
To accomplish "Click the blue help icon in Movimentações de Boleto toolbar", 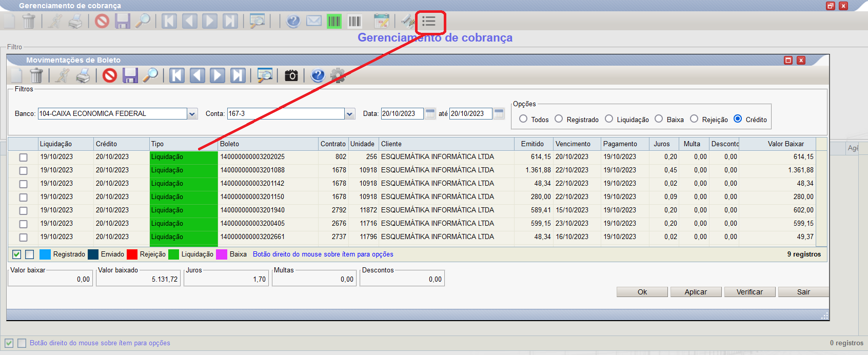I will (x=318, y=75).
